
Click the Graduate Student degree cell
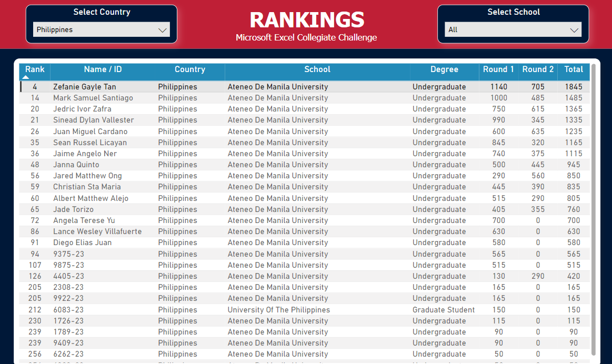(x=443, y=310)
